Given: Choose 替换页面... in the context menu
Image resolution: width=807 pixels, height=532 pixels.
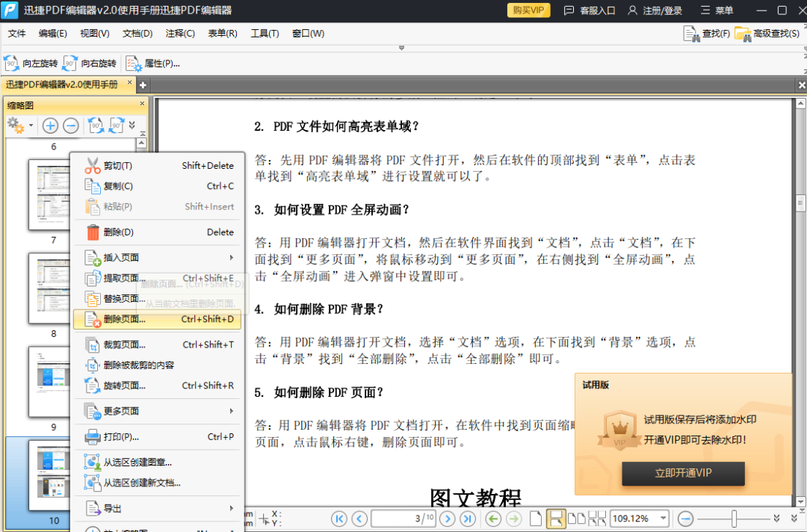Looking at the screenshot, I should [x=158, y=298].
